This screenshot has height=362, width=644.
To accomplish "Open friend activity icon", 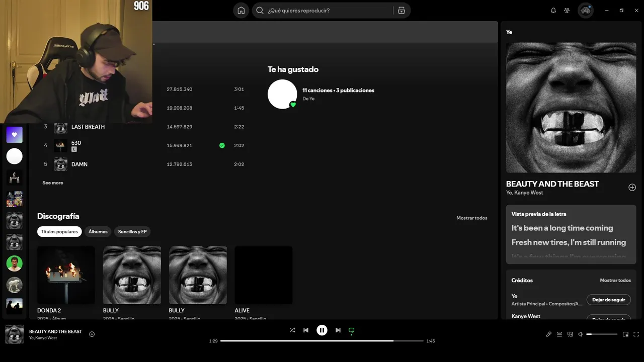I will (x=567, y=11).
